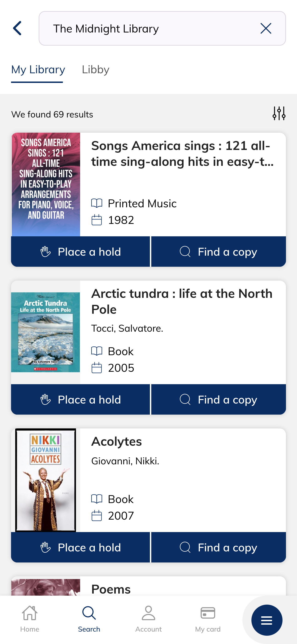Image resolution: width=297 pixels, height=644 pixels.
Task: Find a copy of Songs America sings
Action: [218, 252]
